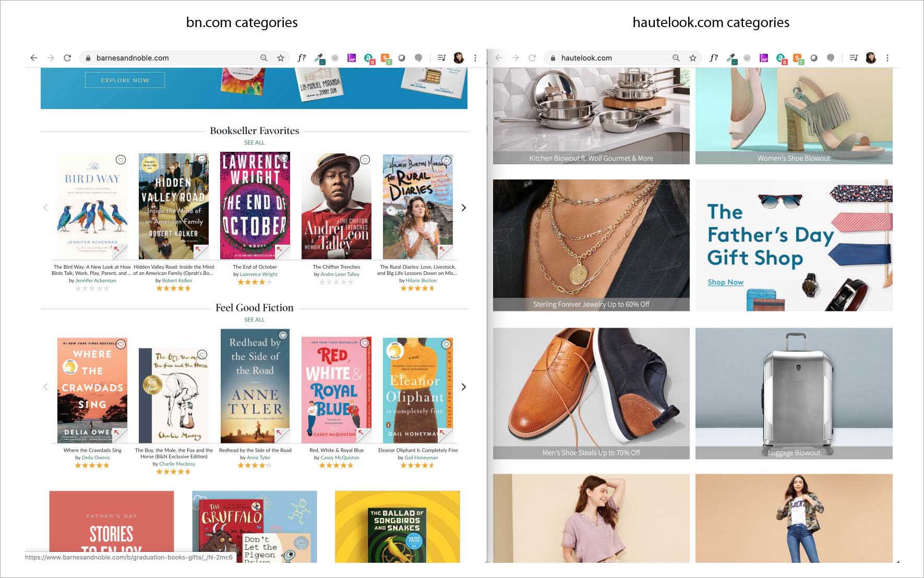Open Luggage Blowout tile
Screen dimensions: 924x578
[794, 393]
